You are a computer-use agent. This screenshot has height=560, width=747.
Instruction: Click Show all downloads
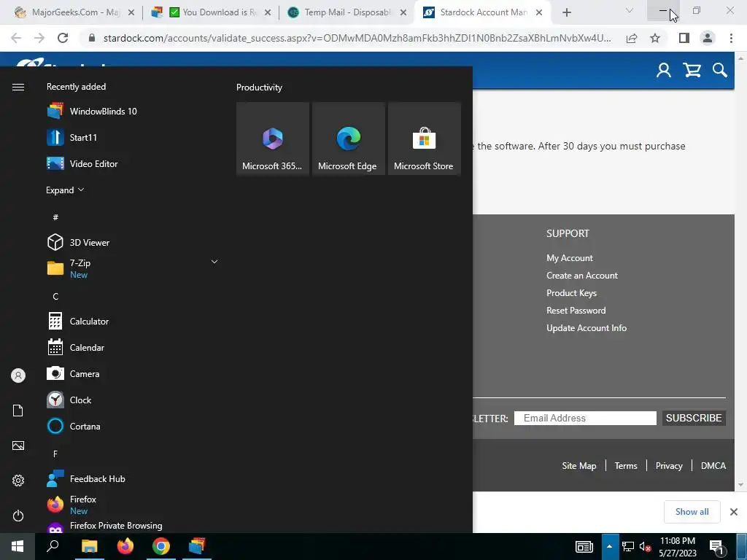click(x=692, y=512)
